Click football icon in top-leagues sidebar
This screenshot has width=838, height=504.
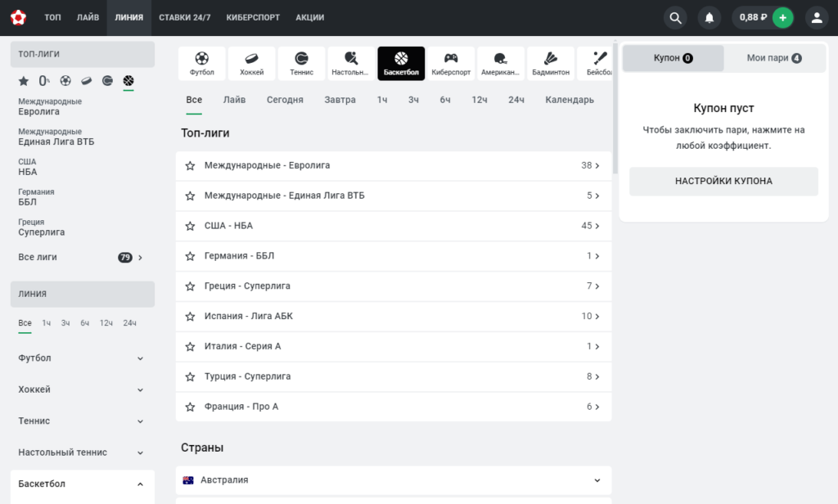(65, 81)
